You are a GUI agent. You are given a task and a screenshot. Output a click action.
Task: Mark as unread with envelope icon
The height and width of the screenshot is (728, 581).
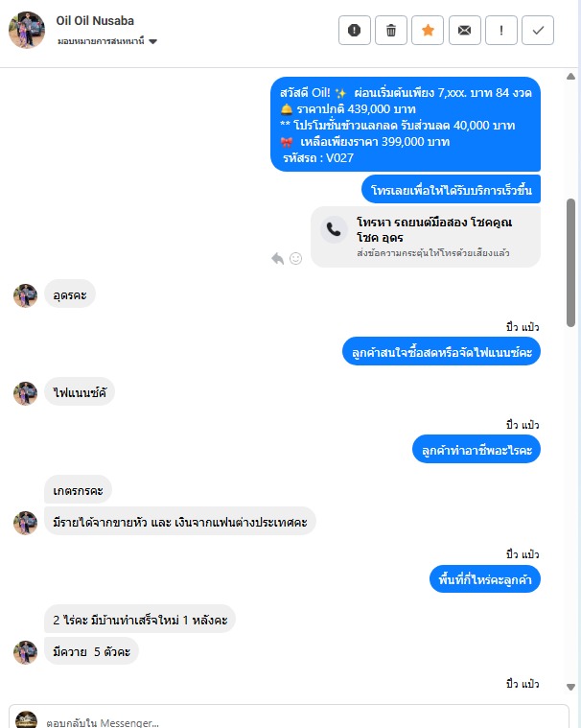(x=465, y=30)
